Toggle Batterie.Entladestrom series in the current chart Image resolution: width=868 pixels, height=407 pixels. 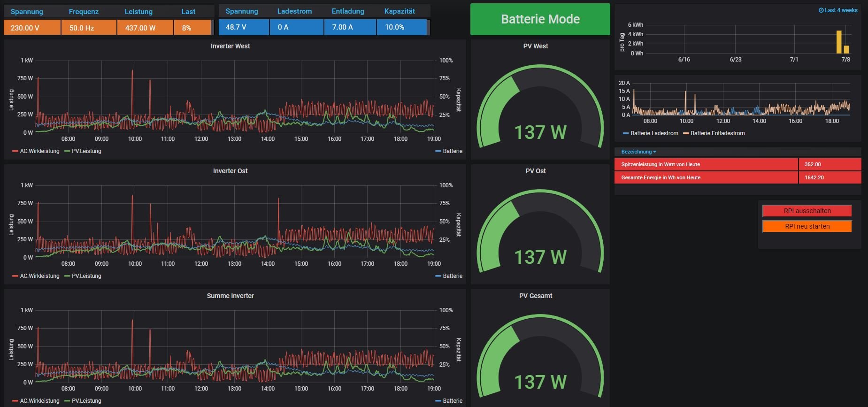(717, 133)
